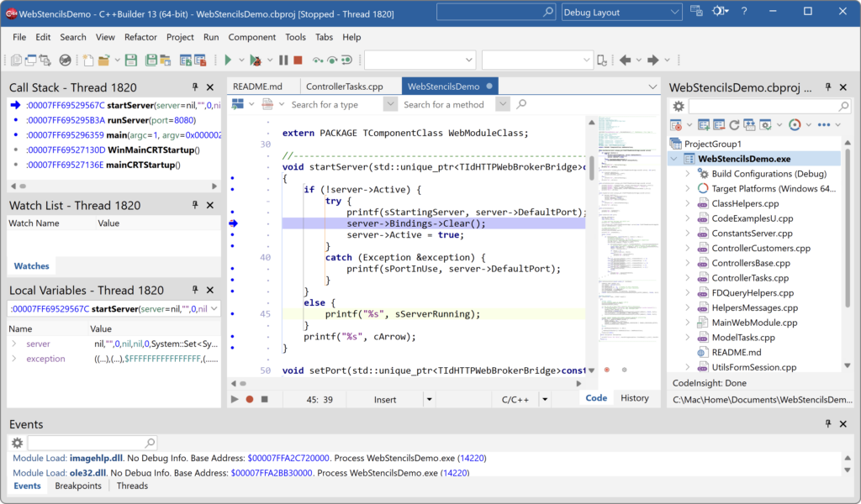Save the current file with the floppy icon
This screenshot has height=504, width=861.
(130, 60)
